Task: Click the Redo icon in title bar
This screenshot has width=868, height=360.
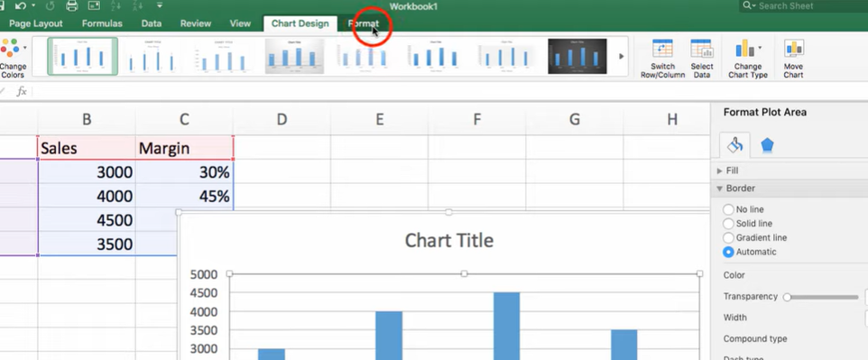Action: click(49, 6)
